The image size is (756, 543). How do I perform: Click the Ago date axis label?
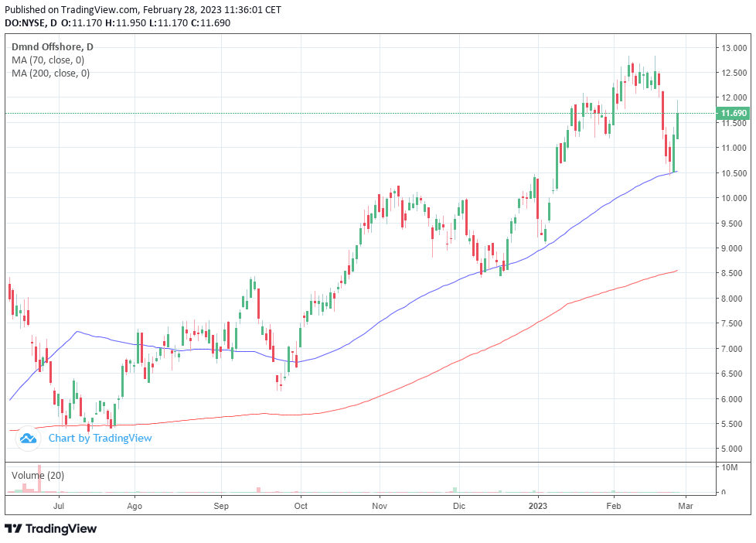coord(135,506)
